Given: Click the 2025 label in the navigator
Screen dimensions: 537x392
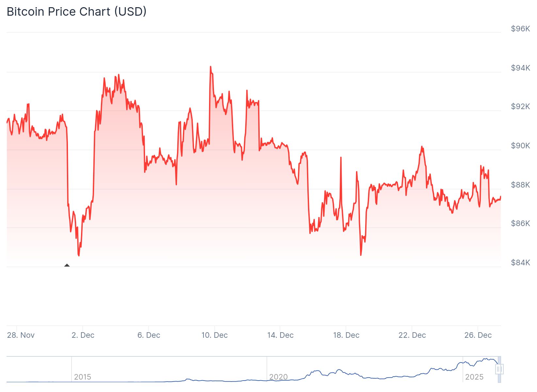Looking at the screenshot, I should (474, 377).
